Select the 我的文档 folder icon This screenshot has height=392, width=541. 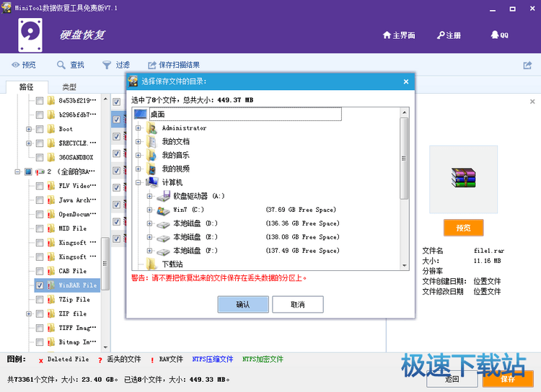(151, 141)
